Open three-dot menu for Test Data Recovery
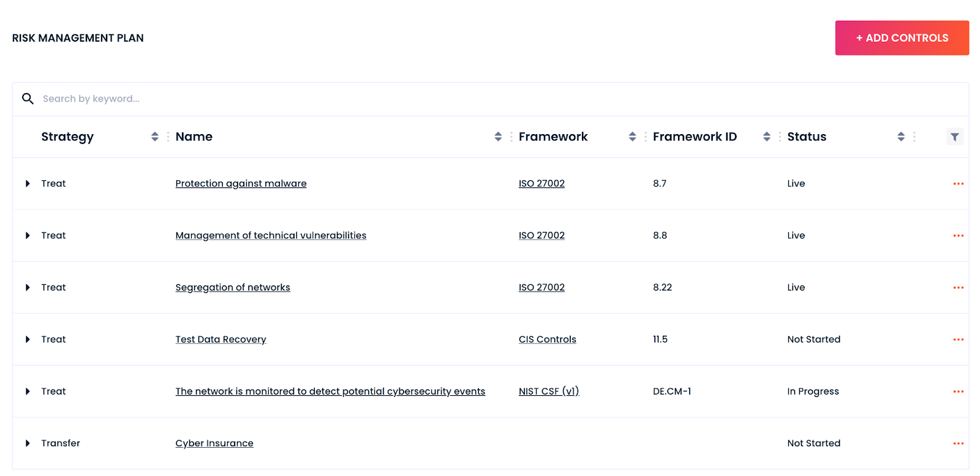This screenshot has width=980, height=476. point(958,339)
